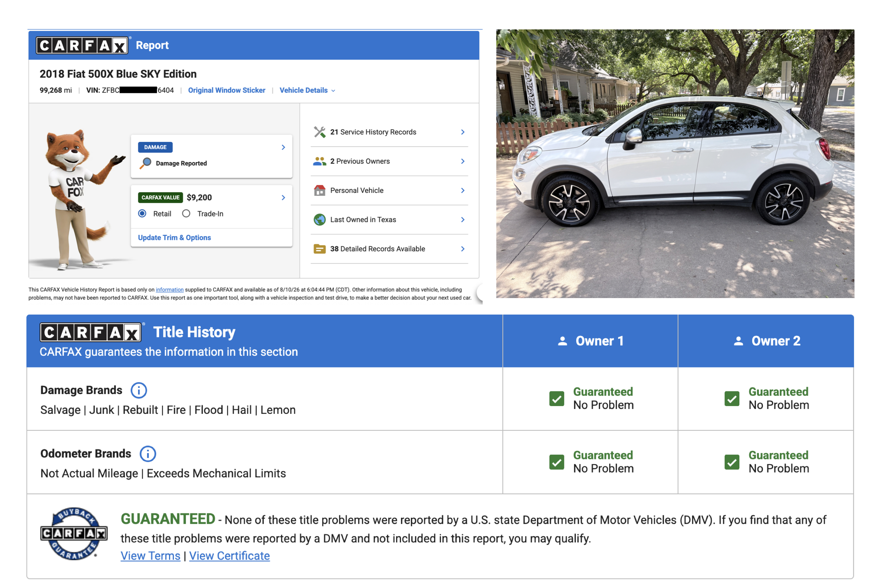
Task: Click the wrench Service History icon
Action: (x=319, y=132)
